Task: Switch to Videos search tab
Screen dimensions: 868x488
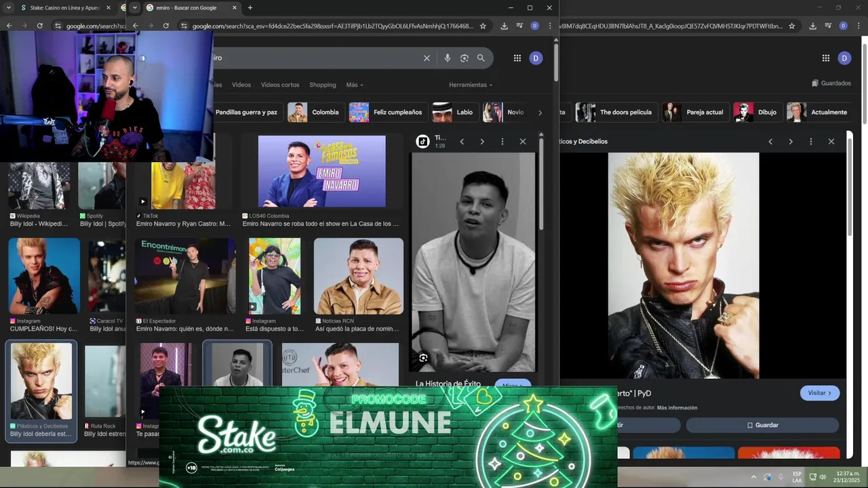Action: point(241,85)
